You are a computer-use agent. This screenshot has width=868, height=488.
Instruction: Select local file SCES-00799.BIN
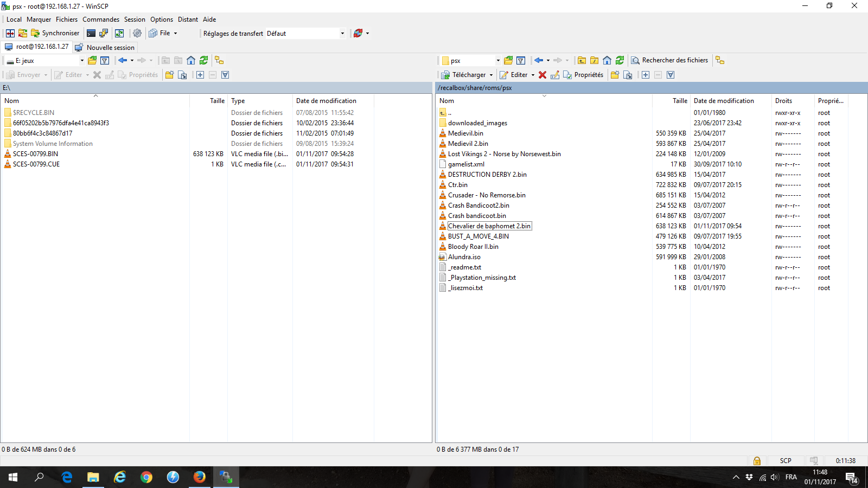[x=35, y=154]
